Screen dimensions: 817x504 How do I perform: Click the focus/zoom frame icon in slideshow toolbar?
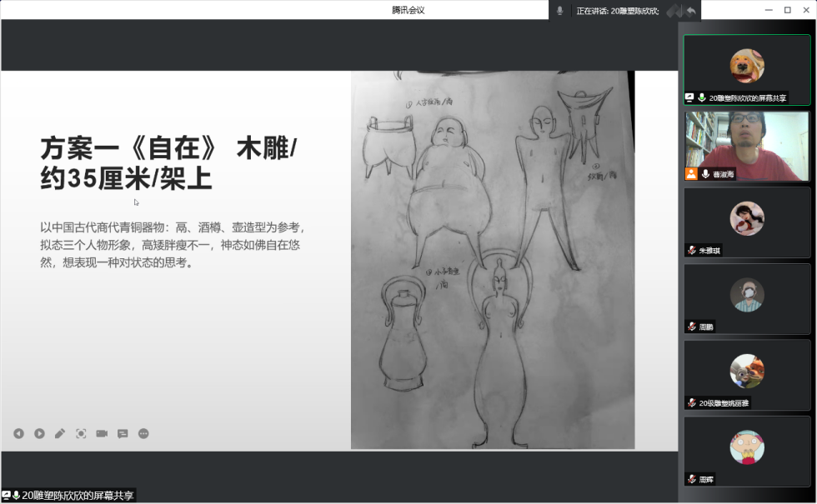[x=81, y=433]
